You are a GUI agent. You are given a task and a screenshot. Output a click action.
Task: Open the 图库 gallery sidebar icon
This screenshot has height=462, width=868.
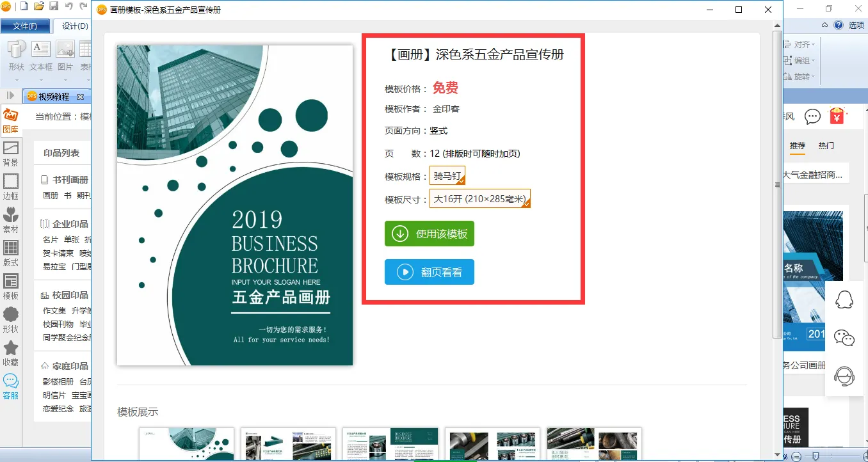(11, 120)
